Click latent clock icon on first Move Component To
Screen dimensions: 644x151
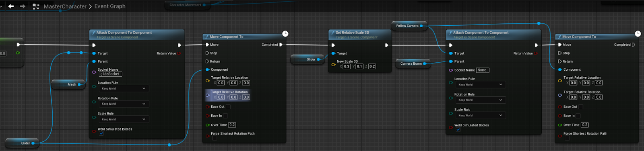point(285,34)
